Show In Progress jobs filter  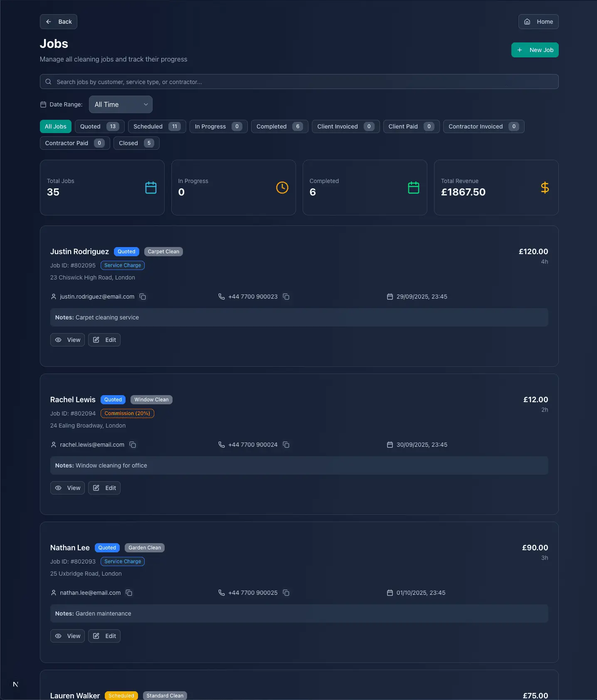pyautogui.click(x=219, y=126)
